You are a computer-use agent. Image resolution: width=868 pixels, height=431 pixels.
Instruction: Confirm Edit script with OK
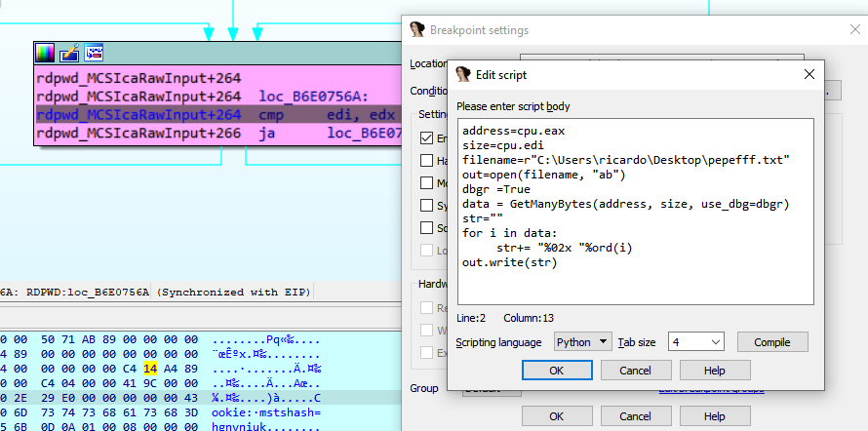click(556, 371)
